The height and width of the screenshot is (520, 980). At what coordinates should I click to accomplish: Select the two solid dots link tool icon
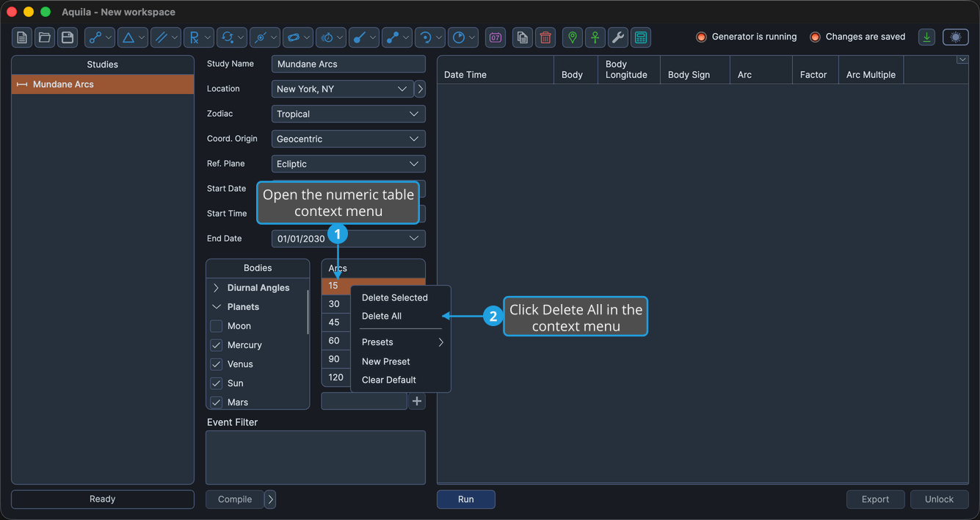(x=393, y=37)
